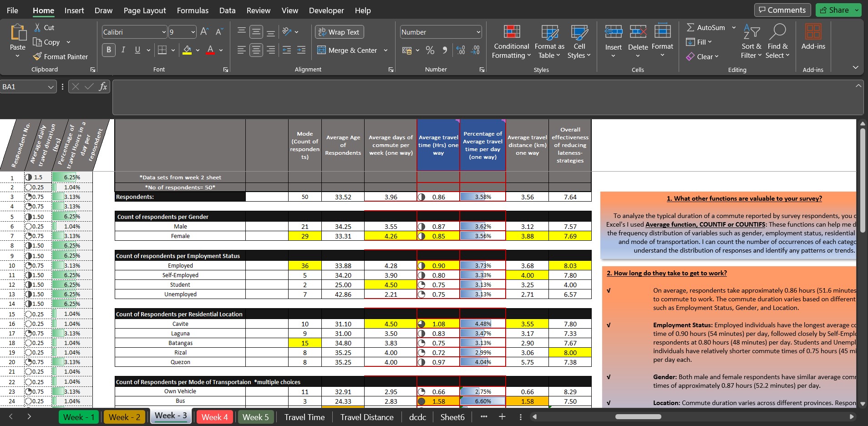
Task: Toggle Align Left
Action: pos(242,50)
